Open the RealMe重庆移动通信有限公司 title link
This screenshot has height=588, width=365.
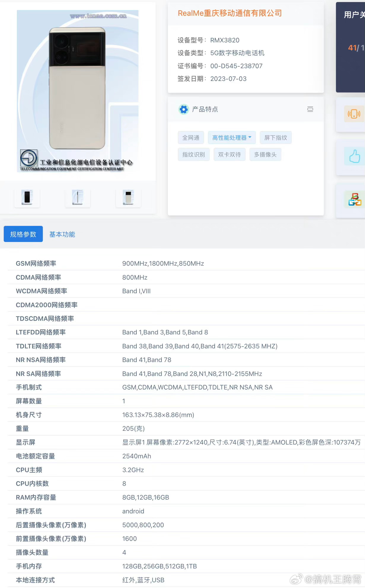(229, 13)
